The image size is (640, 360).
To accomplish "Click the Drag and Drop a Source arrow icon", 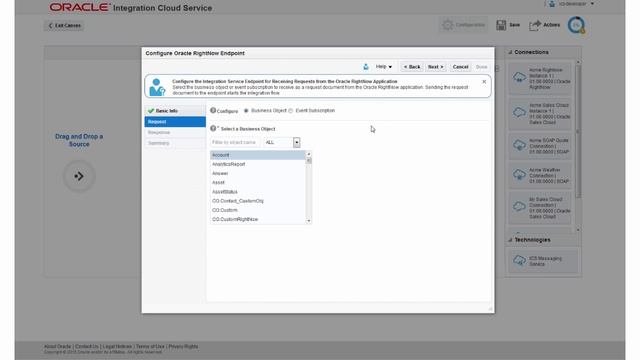I will (x=79, y=176).
